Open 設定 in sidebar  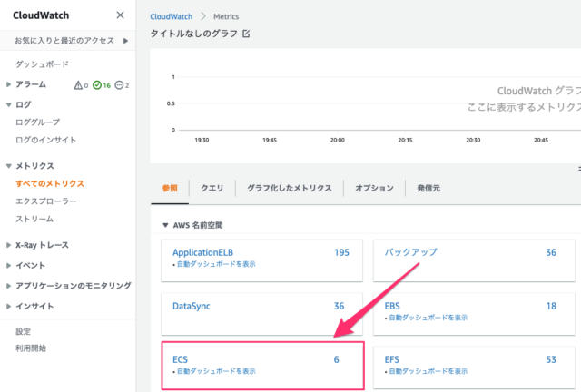(x=23, y=331)
